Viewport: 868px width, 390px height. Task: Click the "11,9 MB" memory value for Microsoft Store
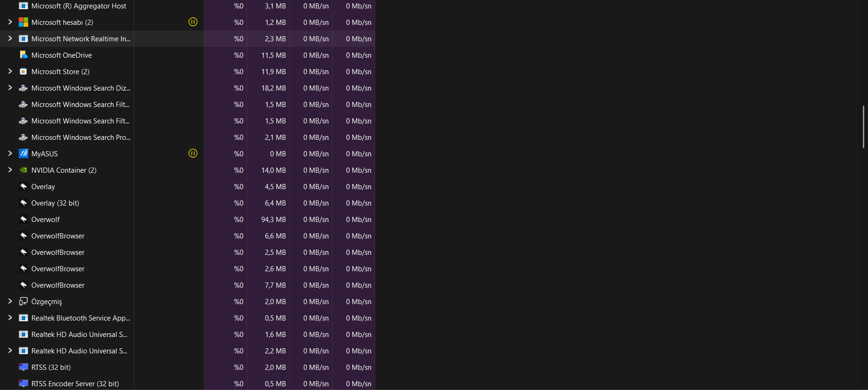[x=273, y=72]
